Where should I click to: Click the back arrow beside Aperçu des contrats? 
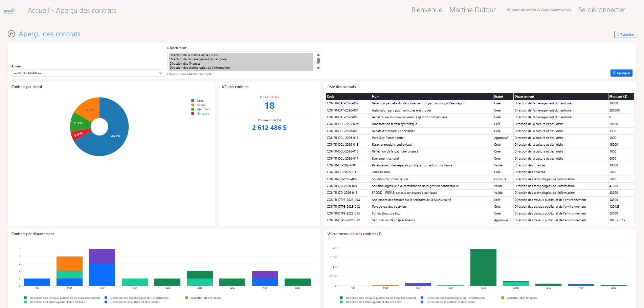click(12, 34)
